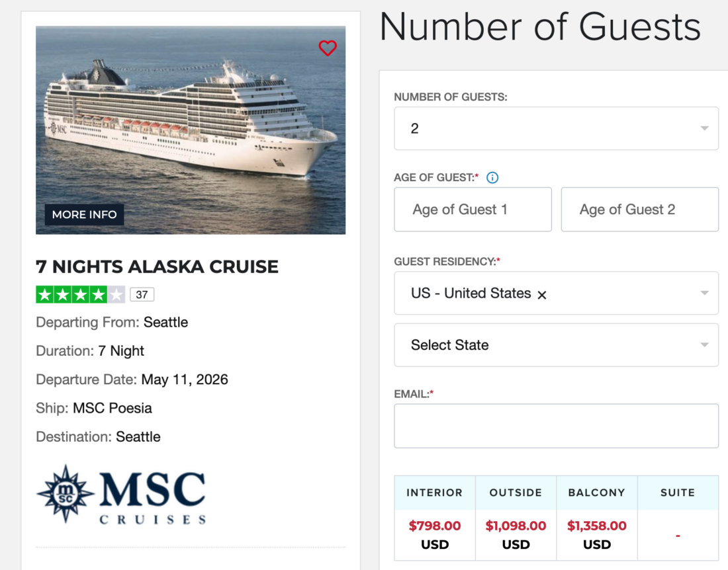728x570 pixels.
Task: Select the $798.00 Interior fare
Action: coord(434,526)
